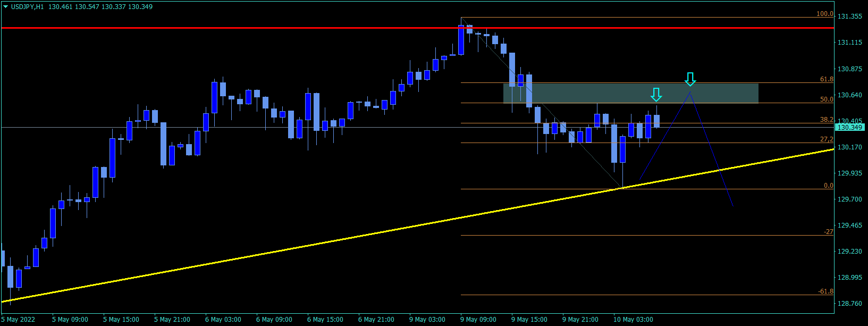
Task: Click the 9 May 15:00 time label
Action: coord(529,320)
